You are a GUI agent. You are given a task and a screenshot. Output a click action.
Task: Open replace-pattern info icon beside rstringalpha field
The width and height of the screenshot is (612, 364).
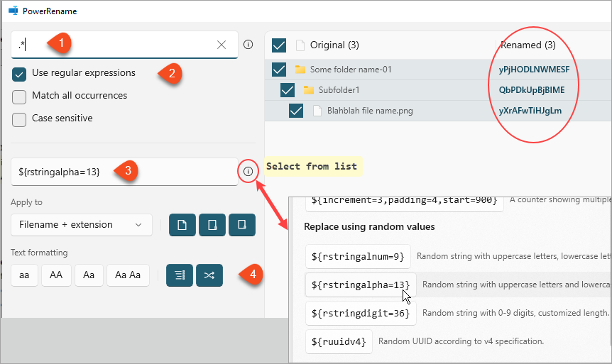point(248,171)
